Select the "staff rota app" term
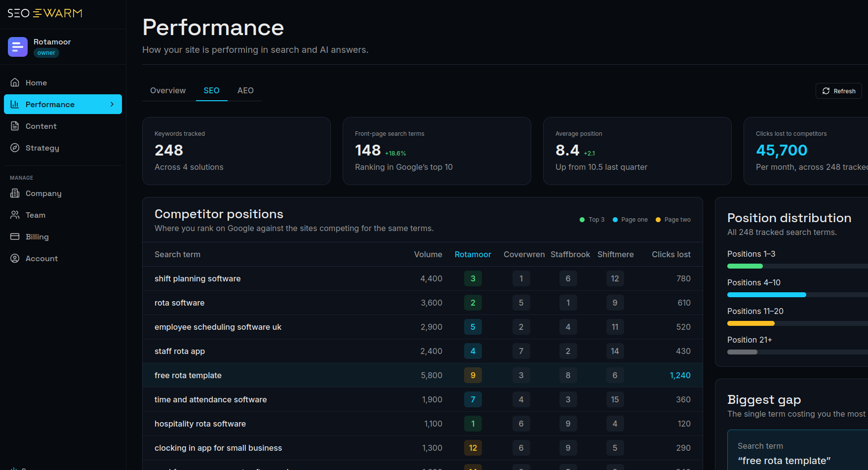This screenshot has width=868, height=470. coord(180,351)
